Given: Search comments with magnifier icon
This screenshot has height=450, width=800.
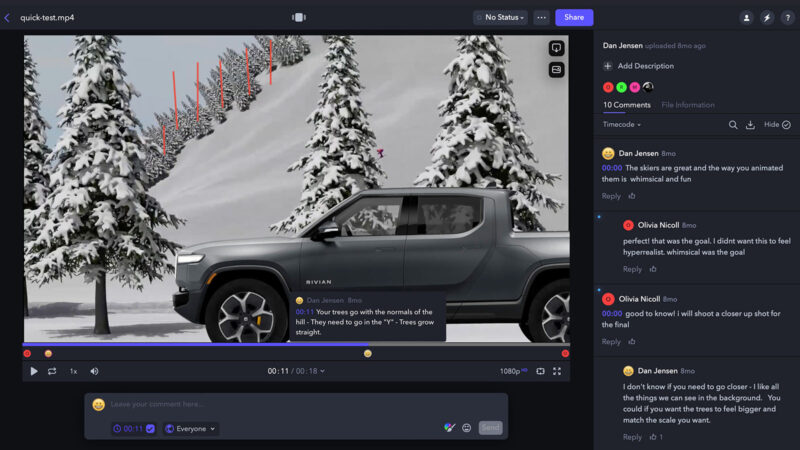Looking at the screenshot, I should 733,124.
